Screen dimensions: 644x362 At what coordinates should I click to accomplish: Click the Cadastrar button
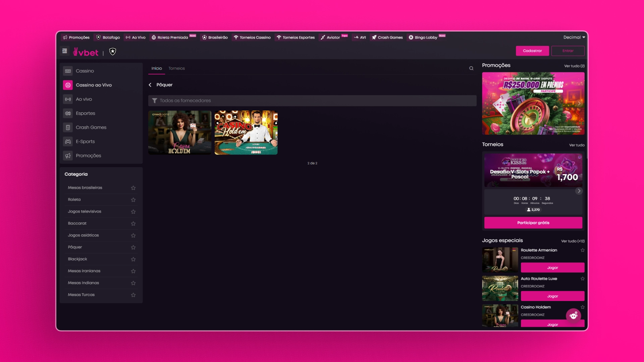pyautogui.click(x=532, y=51)
